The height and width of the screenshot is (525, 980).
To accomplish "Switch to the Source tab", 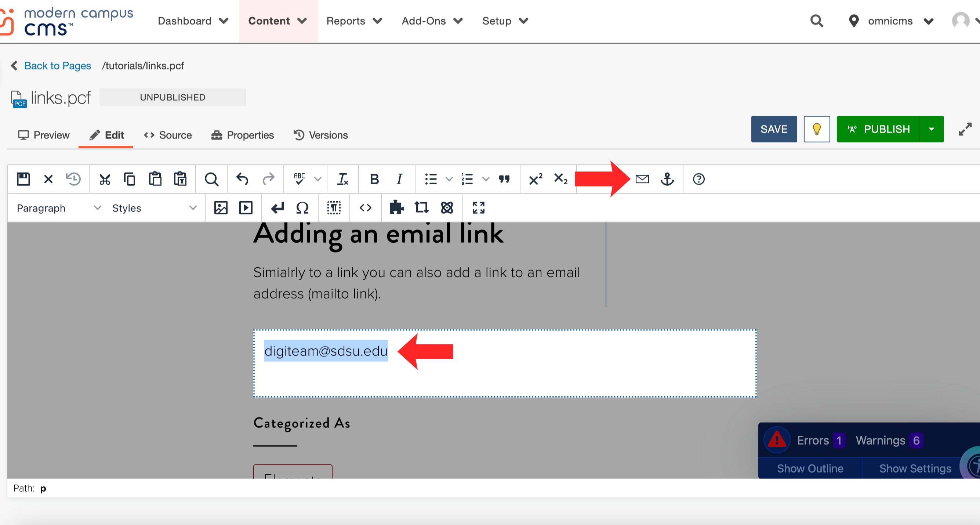I will [x=168, y=135].
